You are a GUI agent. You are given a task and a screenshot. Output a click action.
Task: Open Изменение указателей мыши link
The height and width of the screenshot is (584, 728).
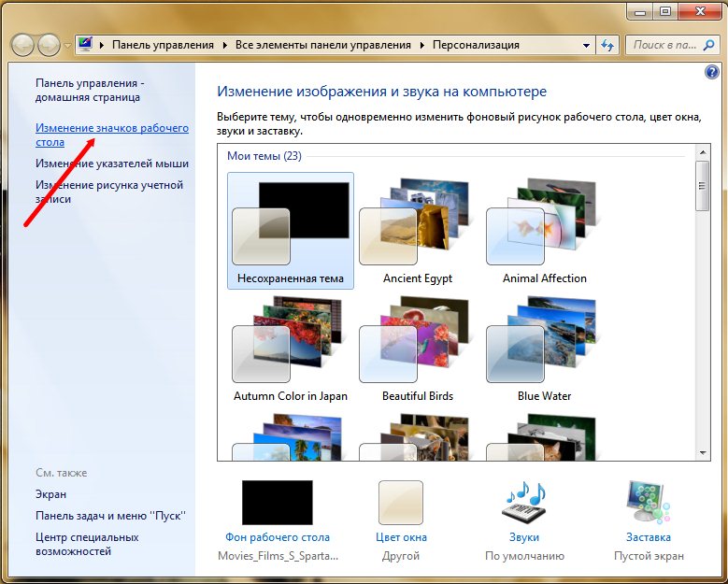(x=112, y=164)
